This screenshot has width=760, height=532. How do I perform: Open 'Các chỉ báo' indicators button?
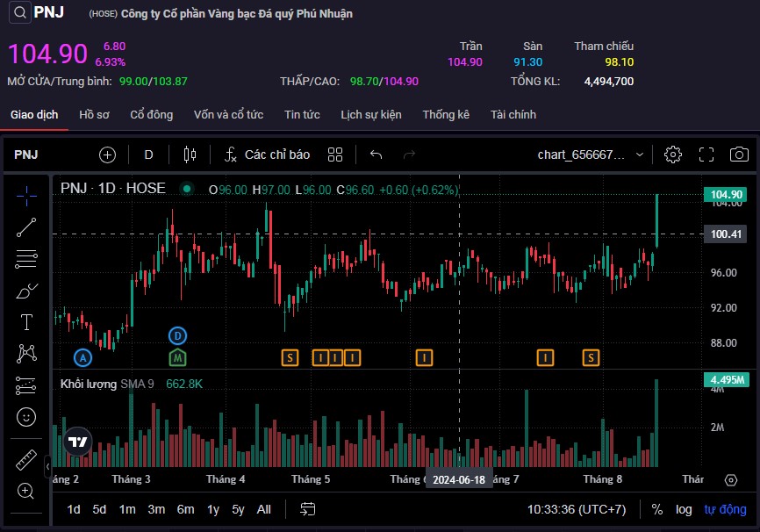[x=268, y=155]
